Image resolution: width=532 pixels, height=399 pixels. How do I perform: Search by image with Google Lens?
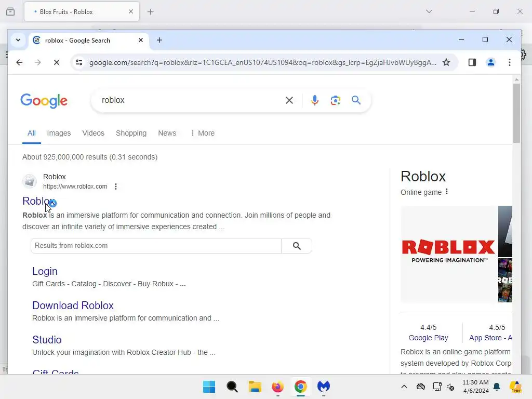[335, 100]
